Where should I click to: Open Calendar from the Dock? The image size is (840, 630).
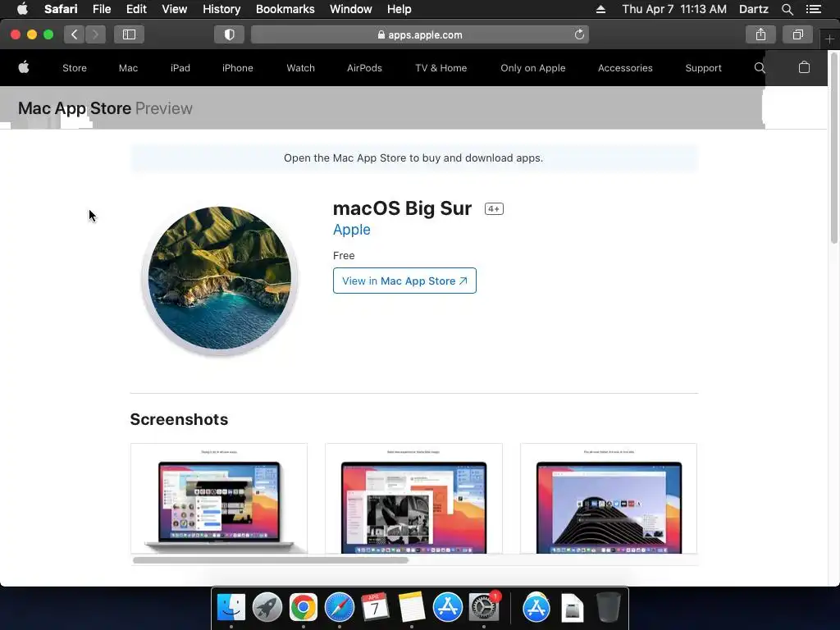(375, 608)
